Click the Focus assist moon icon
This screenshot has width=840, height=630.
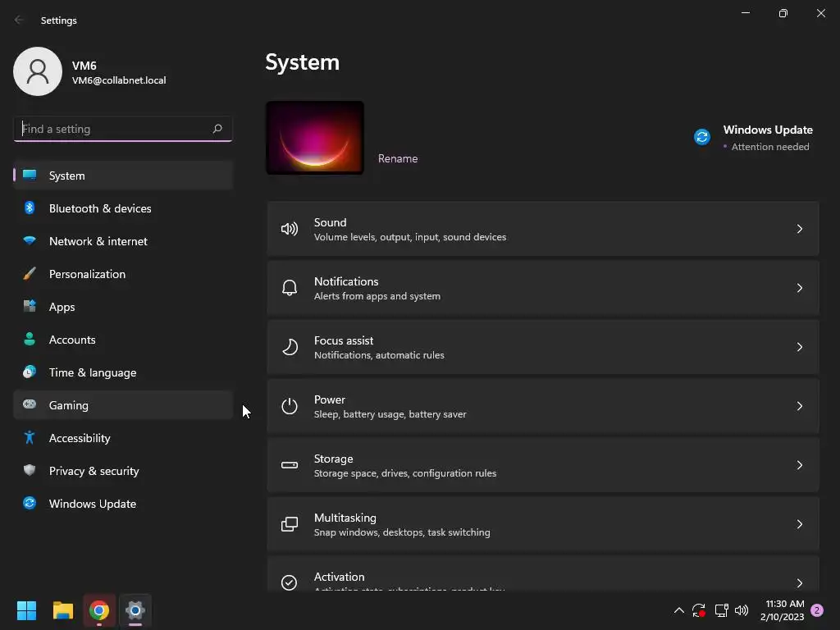[x=290, y=347]
